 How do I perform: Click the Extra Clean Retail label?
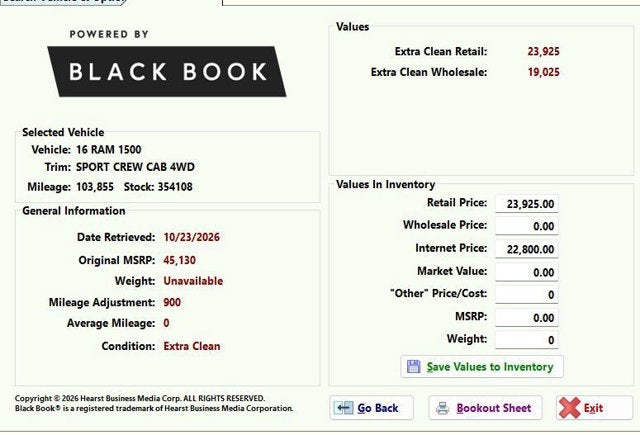(x=441, y=51)
